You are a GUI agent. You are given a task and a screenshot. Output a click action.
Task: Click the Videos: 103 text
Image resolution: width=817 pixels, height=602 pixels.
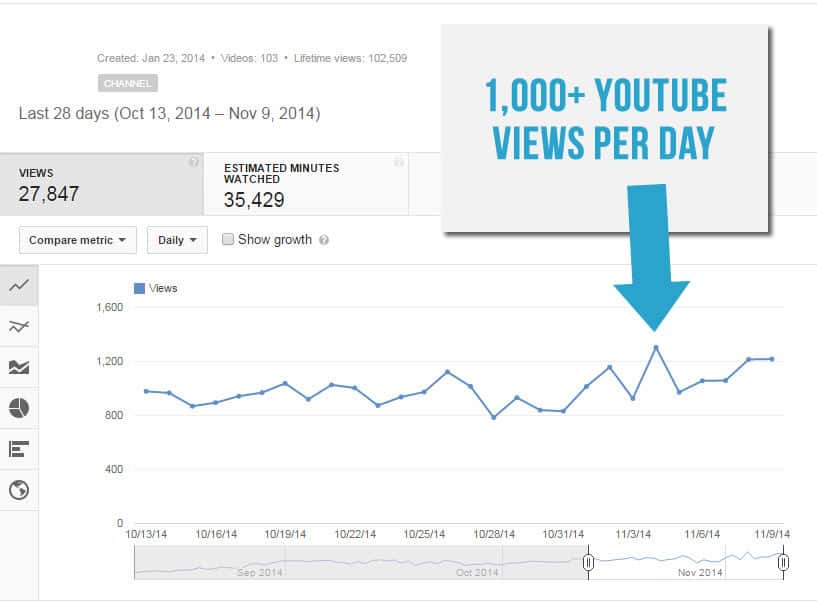(250, 58)
